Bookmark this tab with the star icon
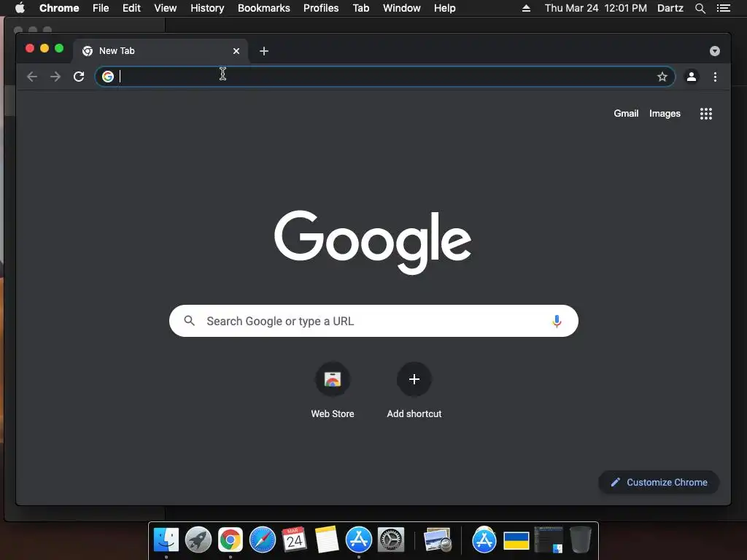 [662, 77]
